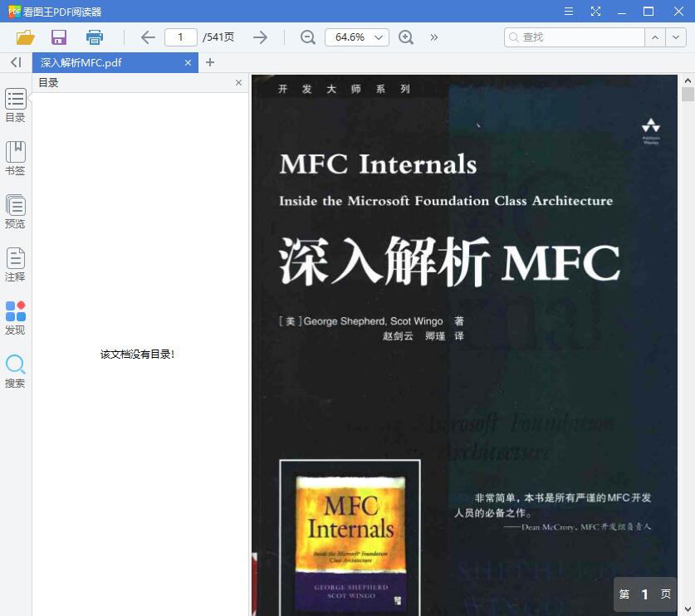This screenshot has width=695, height=616.
Task: Open a file with the folder icon
Action: [x=25, y=37]
